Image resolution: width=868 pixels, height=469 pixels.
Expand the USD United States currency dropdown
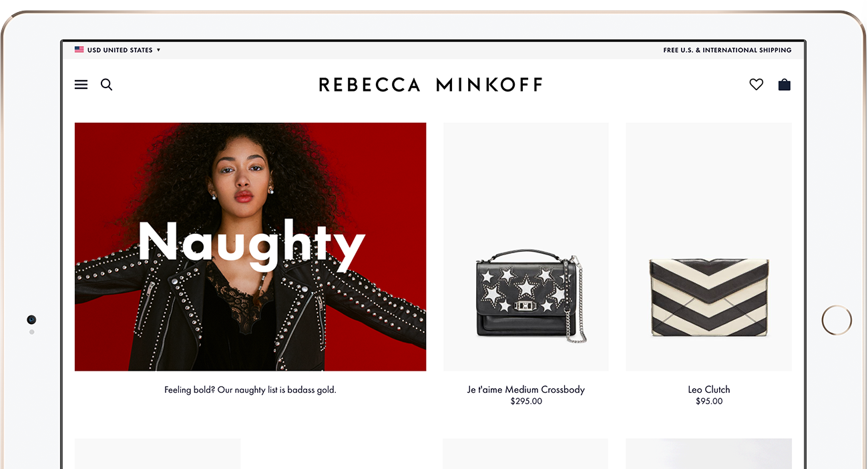[x=118, y=50]
